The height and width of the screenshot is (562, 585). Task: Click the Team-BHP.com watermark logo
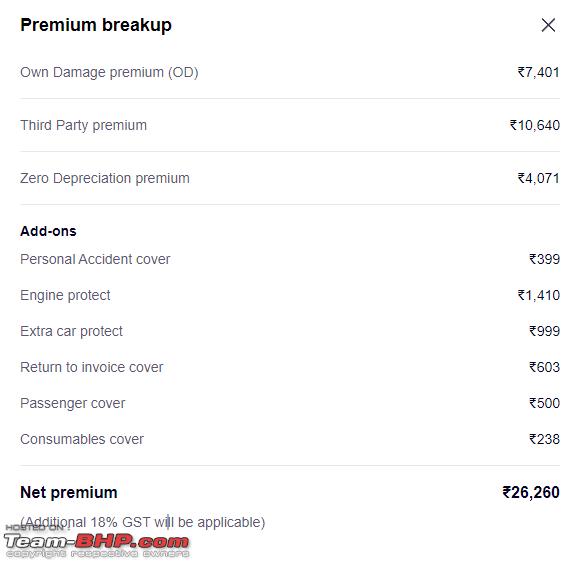pos(96,542)
